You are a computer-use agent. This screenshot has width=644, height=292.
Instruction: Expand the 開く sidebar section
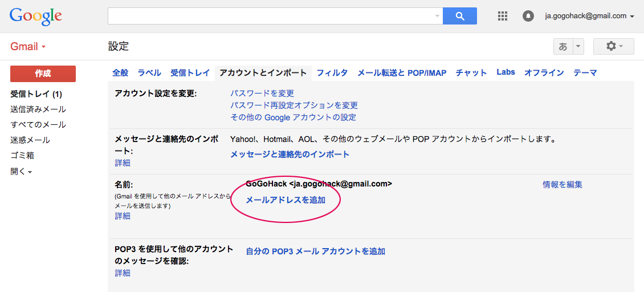coord(21,172)
